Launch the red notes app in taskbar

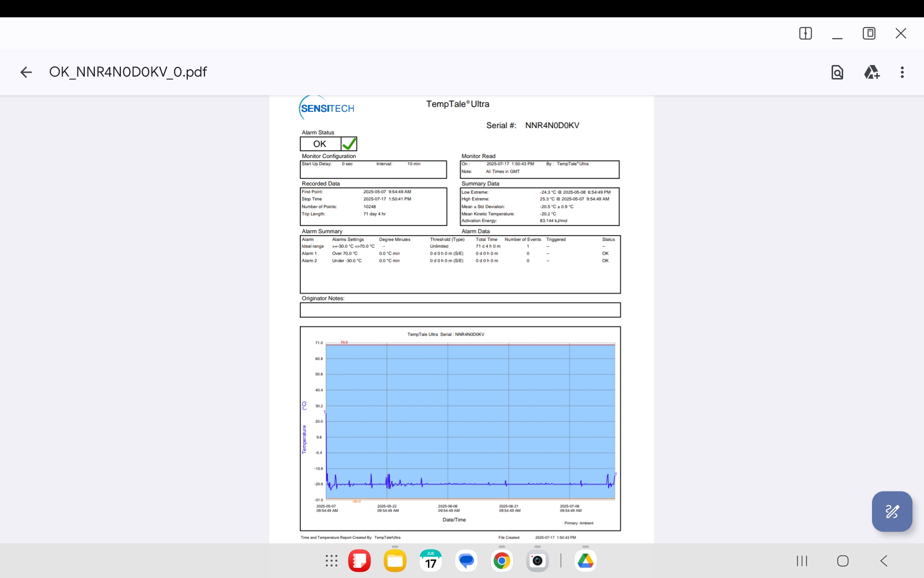pos(359,561)
